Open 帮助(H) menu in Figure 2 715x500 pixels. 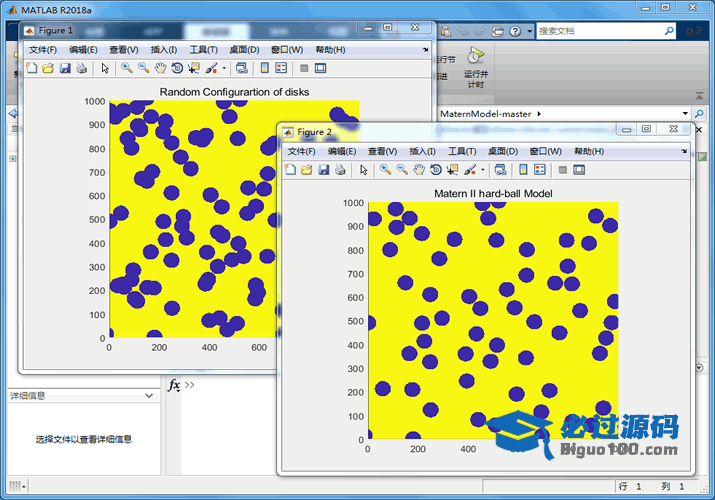click(589, 151)
